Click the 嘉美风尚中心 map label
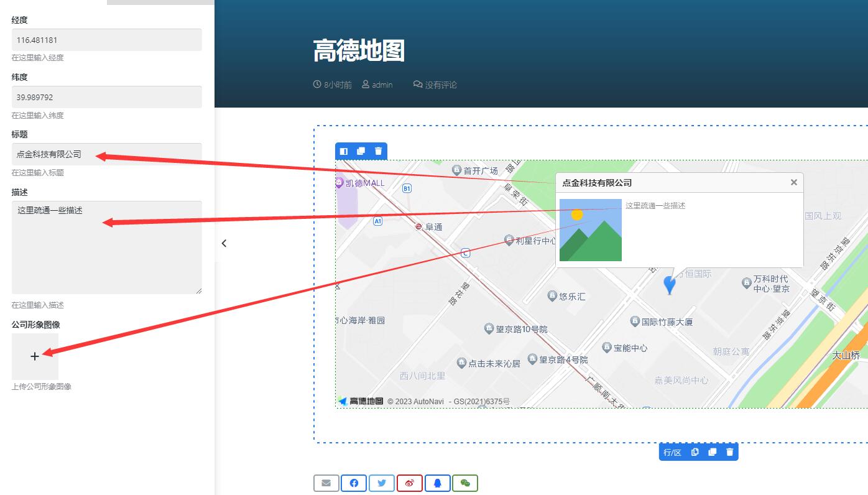 (x=681, y=380)
